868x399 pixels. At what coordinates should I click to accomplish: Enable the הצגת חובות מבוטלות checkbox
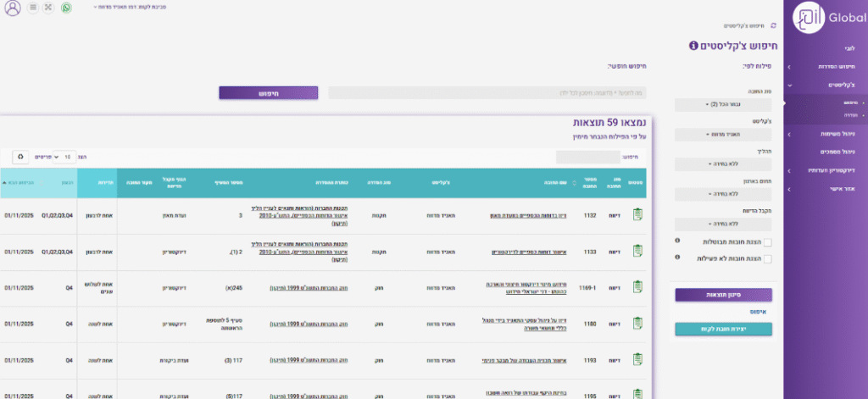pyautogui.click(x=767, y=242)
